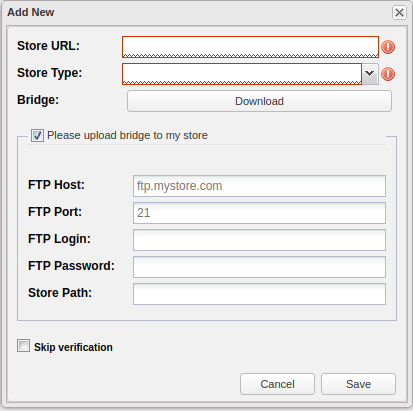Uncheck Please upload bridge to my store
Image resolution: width=413 pixels, height=411 pixels.
pos(37,136)
